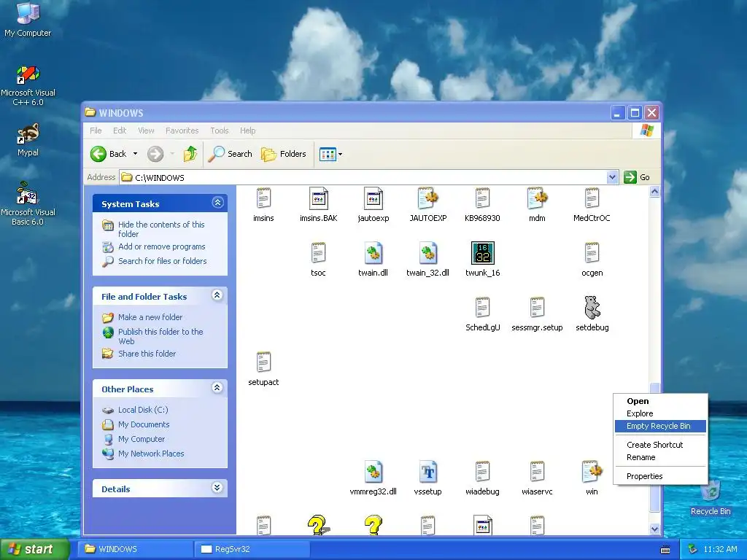The width and height of the screenshot is (747, 560).
Task: Click the Up folder toolbar icon
Action: 190,154
